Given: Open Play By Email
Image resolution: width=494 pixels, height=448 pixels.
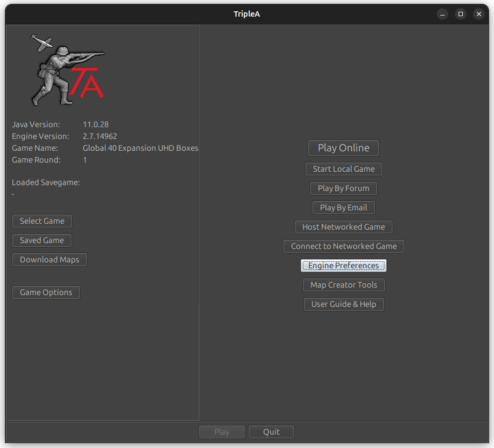Looking at the screenshot, I should (343, 207).
